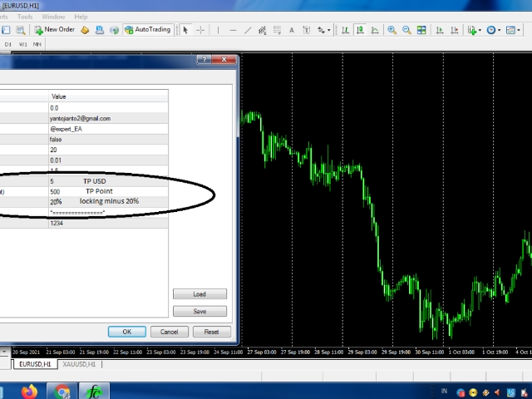
Task: Click the zoom out magnifier icon
Action: [x=406, y=30]
